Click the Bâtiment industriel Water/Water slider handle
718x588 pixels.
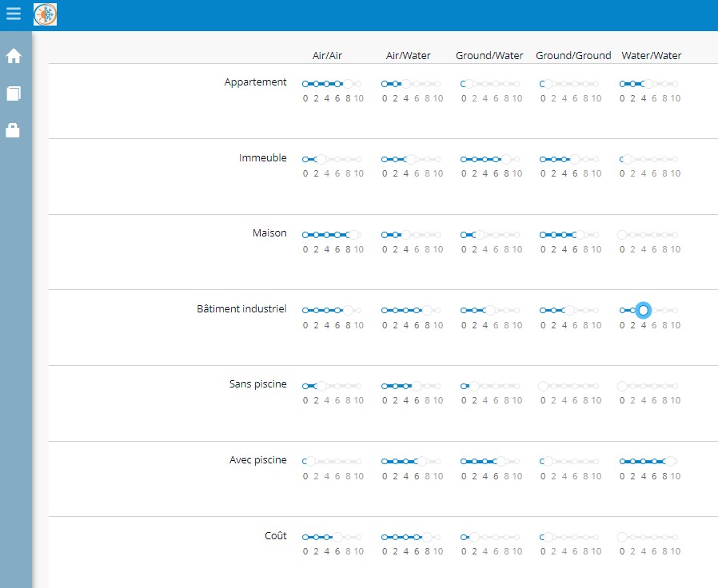click(643, 310)
